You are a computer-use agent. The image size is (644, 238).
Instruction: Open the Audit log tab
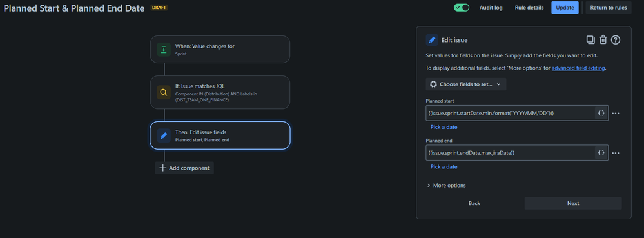point(491,7)
